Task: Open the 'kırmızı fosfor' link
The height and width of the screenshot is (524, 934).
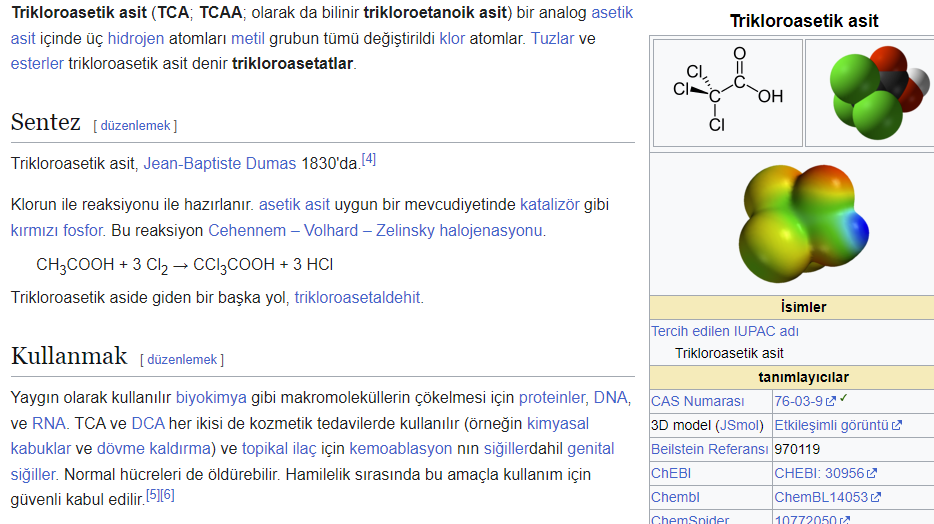Action: point(57,230)
